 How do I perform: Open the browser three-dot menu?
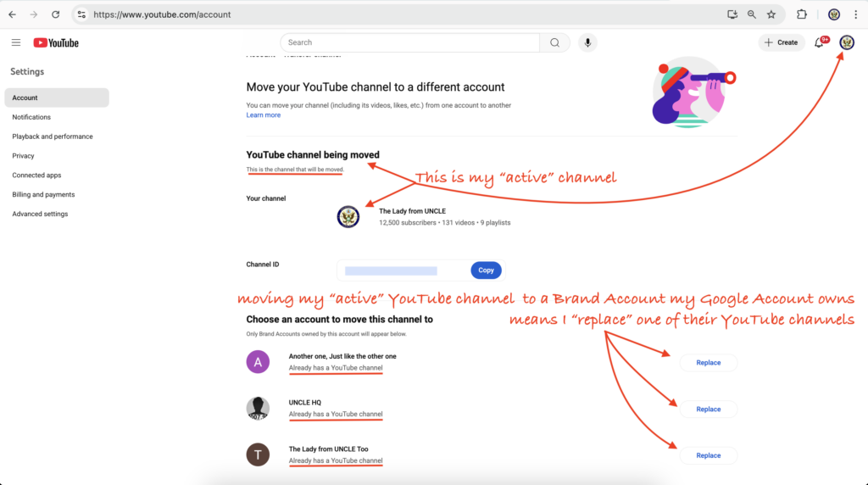855,14
